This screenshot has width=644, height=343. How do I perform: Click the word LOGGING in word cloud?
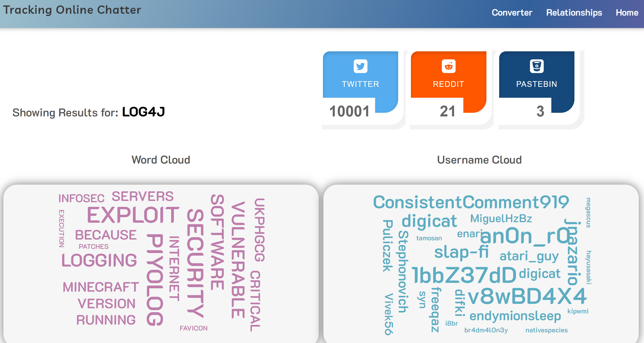(99, 260)
